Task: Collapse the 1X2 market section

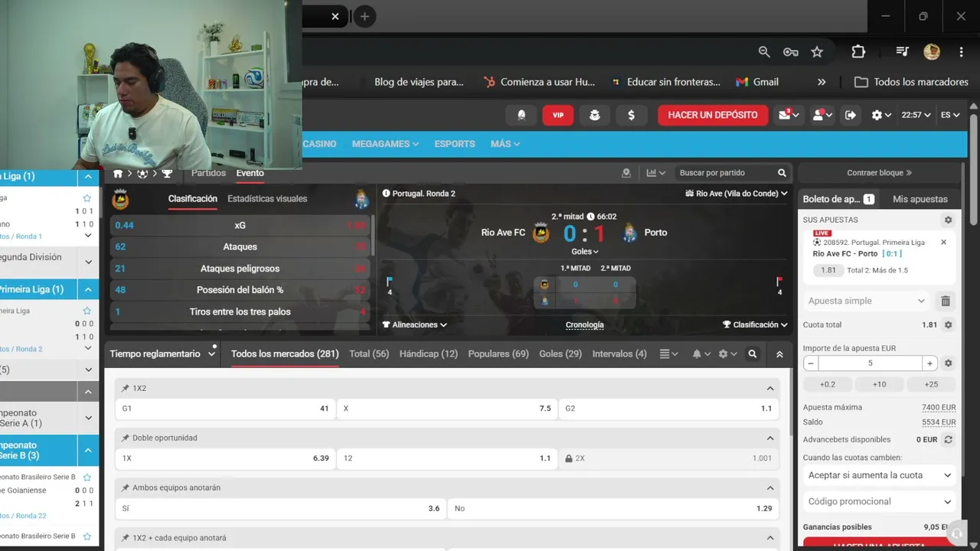Action: [770, 388]
